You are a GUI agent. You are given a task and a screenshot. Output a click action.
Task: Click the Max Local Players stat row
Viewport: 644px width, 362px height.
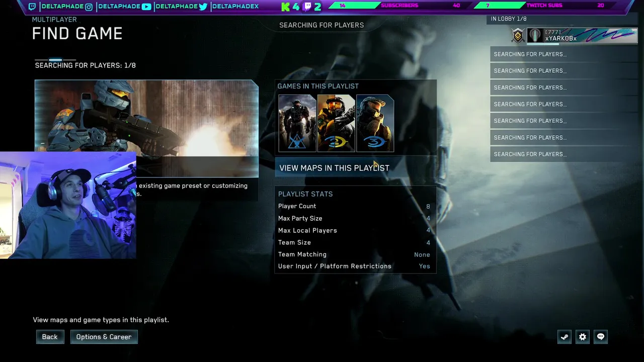click(x=355, y=230)
